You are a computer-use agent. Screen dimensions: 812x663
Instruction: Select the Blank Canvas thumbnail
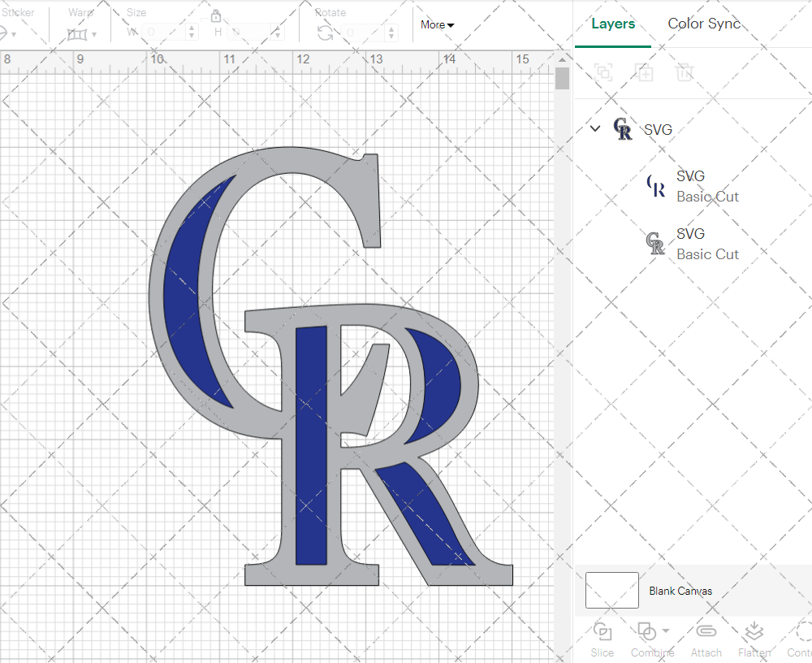tap(612, 590)
